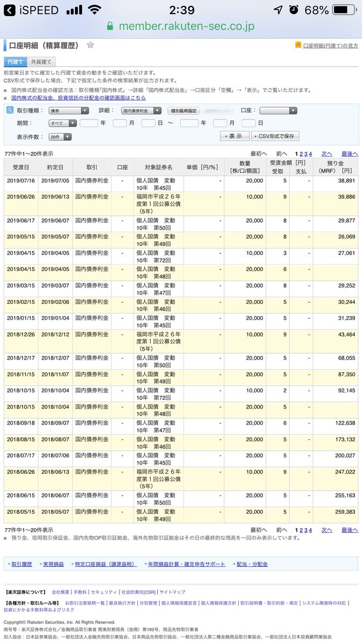Screen dimensions: 362x644
Task: Open the 取引種類 dropdown showing 債券
Action: point(69,111)
